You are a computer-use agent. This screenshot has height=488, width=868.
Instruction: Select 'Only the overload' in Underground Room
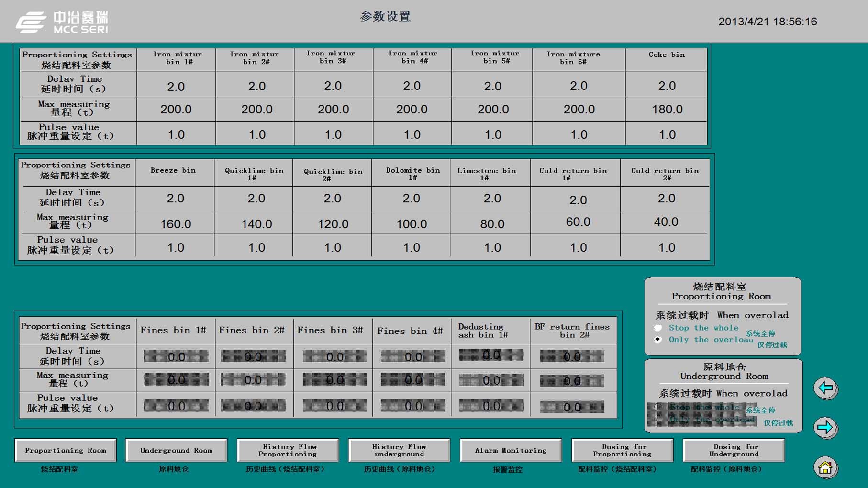click(659, 420)
